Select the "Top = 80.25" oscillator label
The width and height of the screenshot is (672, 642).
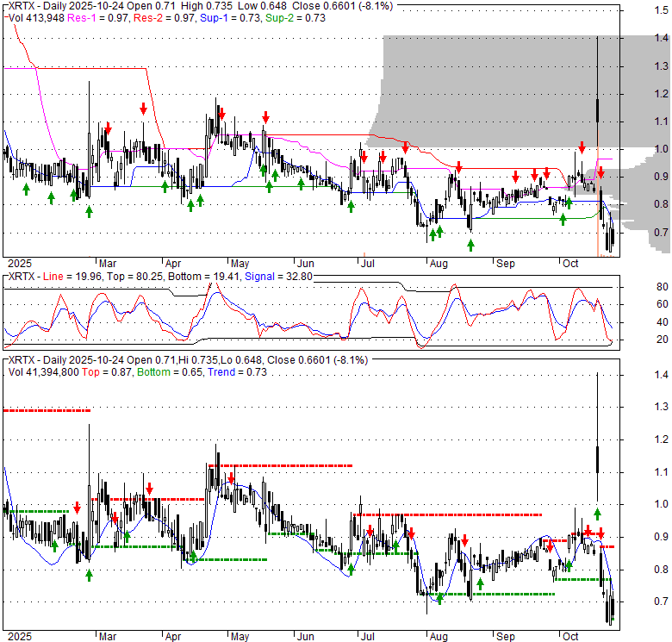[135, 277]
